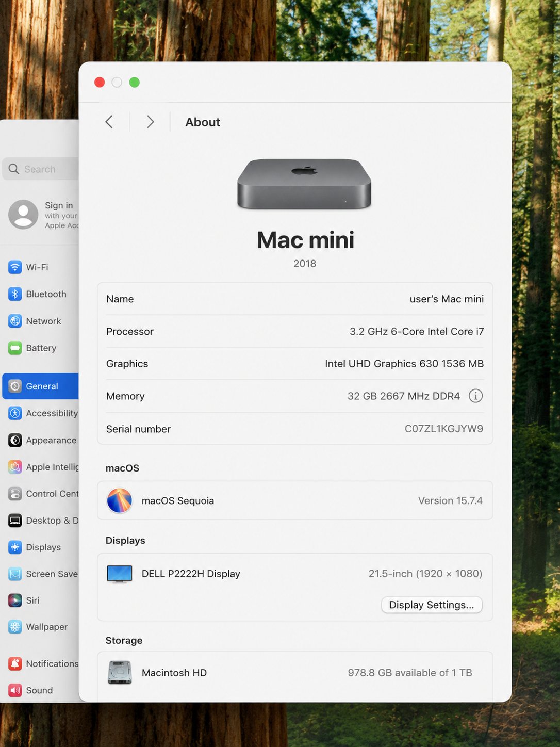Open the Control Center icon
Screen dimensions: 560x747
[x=15, y=494]
